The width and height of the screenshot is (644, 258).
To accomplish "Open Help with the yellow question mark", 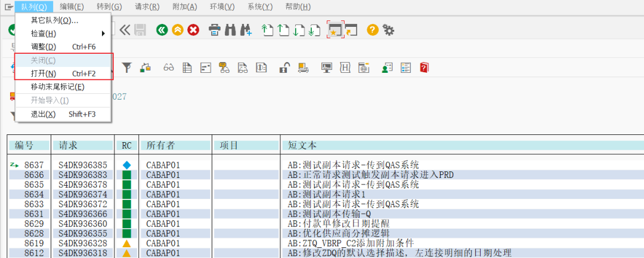I will (373, 30).
